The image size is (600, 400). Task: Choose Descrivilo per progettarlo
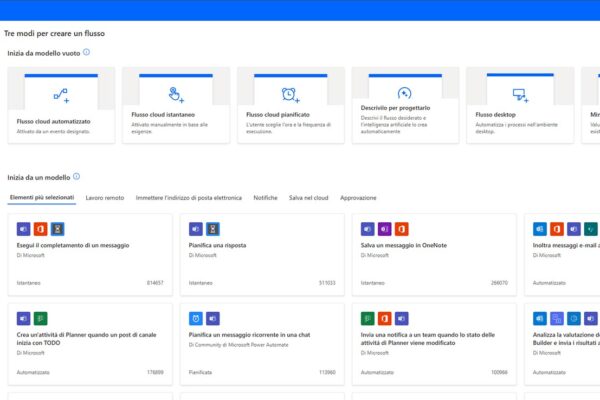[x=405, y=105]
